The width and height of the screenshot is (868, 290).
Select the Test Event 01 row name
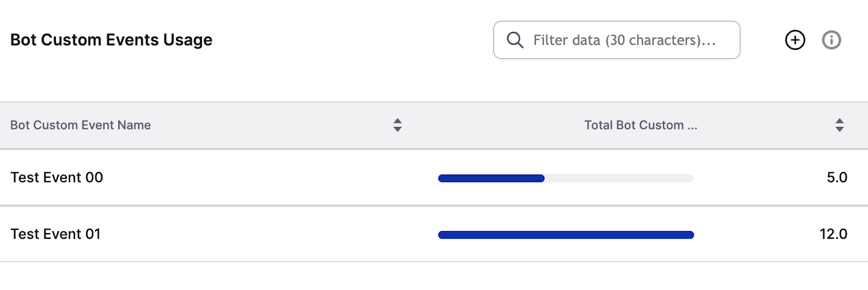click(56, 234)
